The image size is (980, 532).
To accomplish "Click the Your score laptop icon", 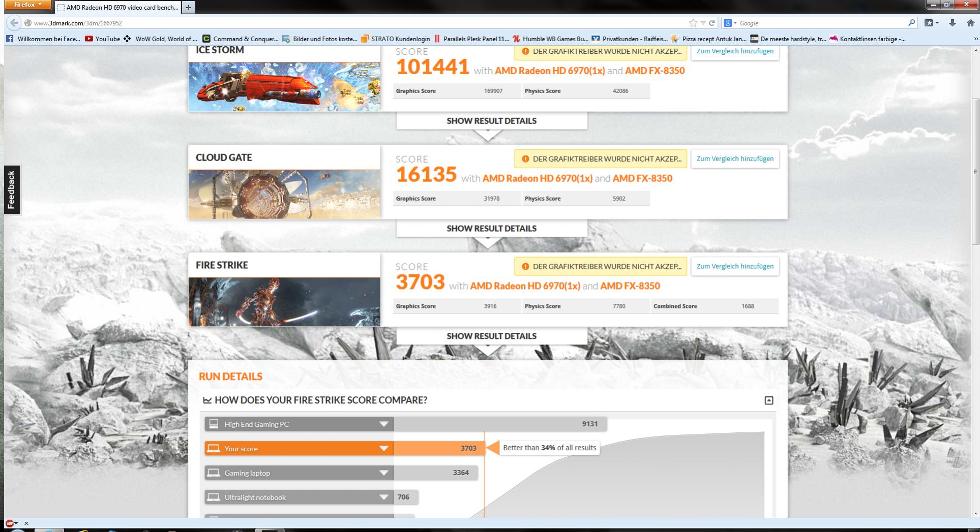I will (214, 448).
